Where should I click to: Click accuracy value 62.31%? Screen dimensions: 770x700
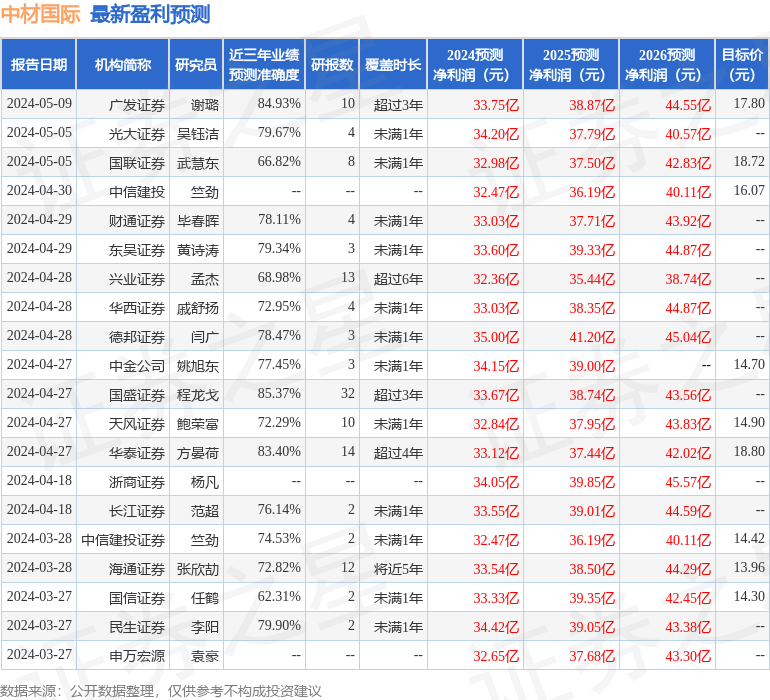point(279,596)
